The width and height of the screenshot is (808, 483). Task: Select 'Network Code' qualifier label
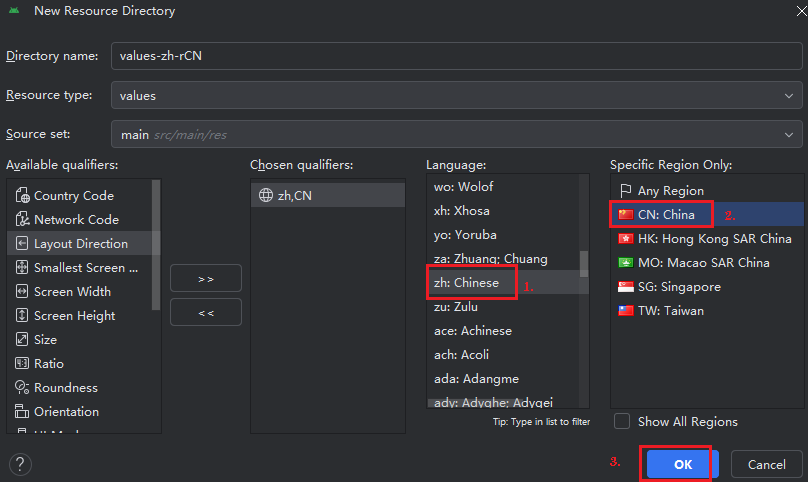tap(76, 220)
